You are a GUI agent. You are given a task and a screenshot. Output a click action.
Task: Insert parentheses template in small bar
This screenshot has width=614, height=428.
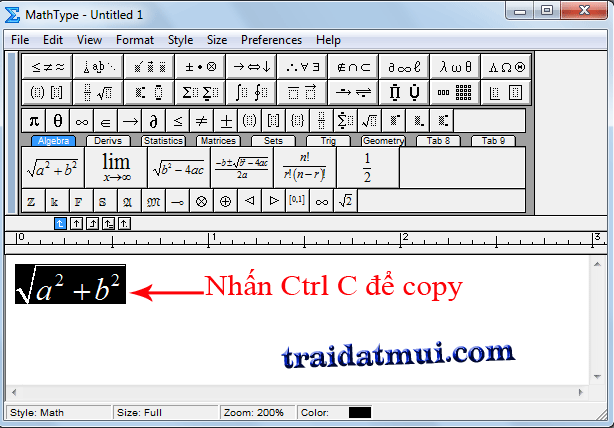pyautogui.click(x=250, y=121)
